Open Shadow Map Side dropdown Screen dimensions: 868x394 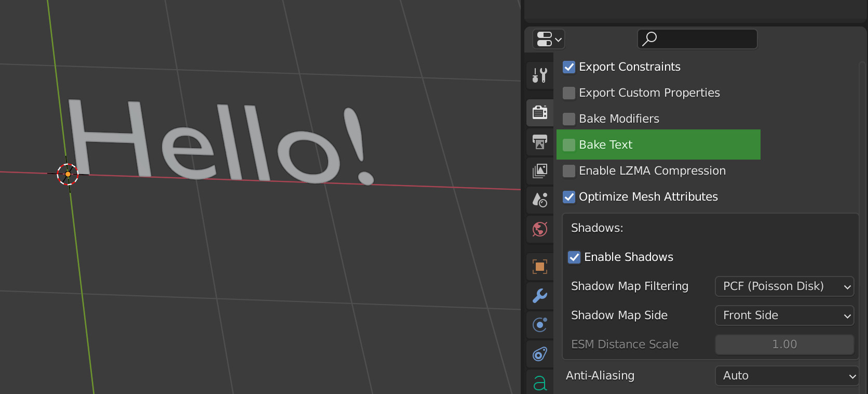[784, 316]
